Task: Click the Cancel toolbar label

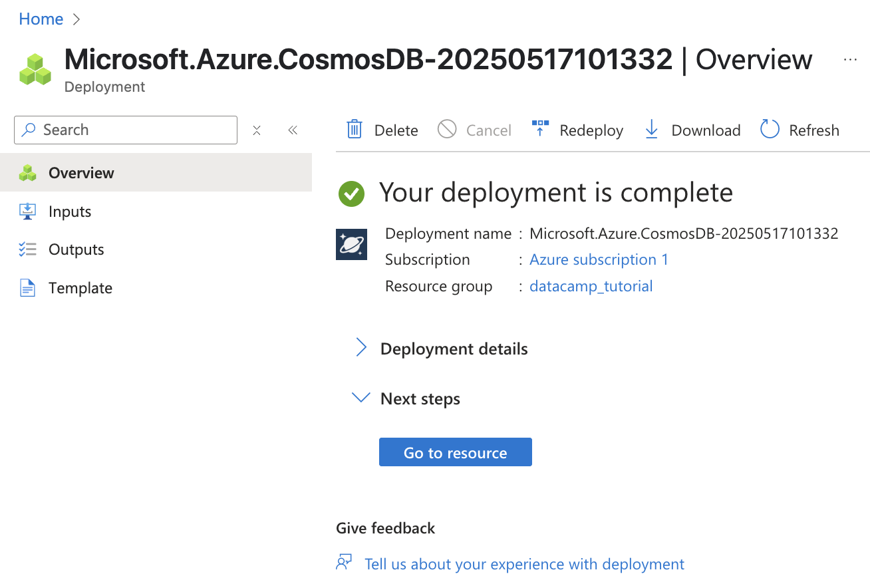Action: 489,130
